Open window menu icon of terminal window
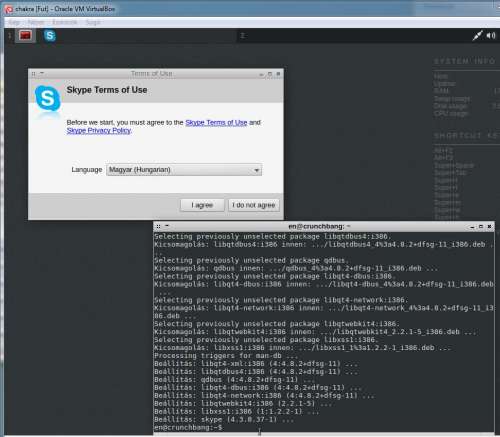Screen dimensions: 500x437 pyautogui.click(x=158, y=226)
